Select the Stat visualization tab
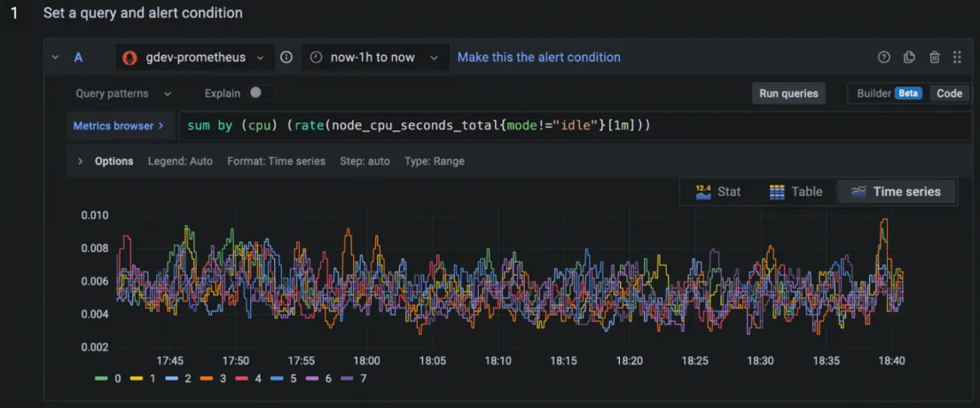The height and width of the screenshot is (408, 980). click(x=717, y=192)
